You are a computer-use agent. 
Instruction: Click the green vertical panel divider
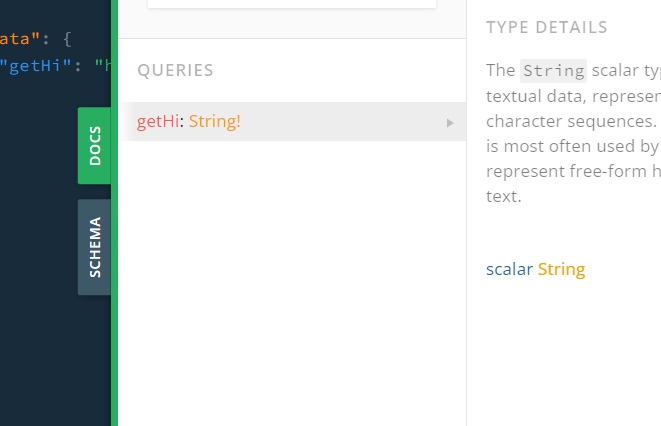(114, 213)
